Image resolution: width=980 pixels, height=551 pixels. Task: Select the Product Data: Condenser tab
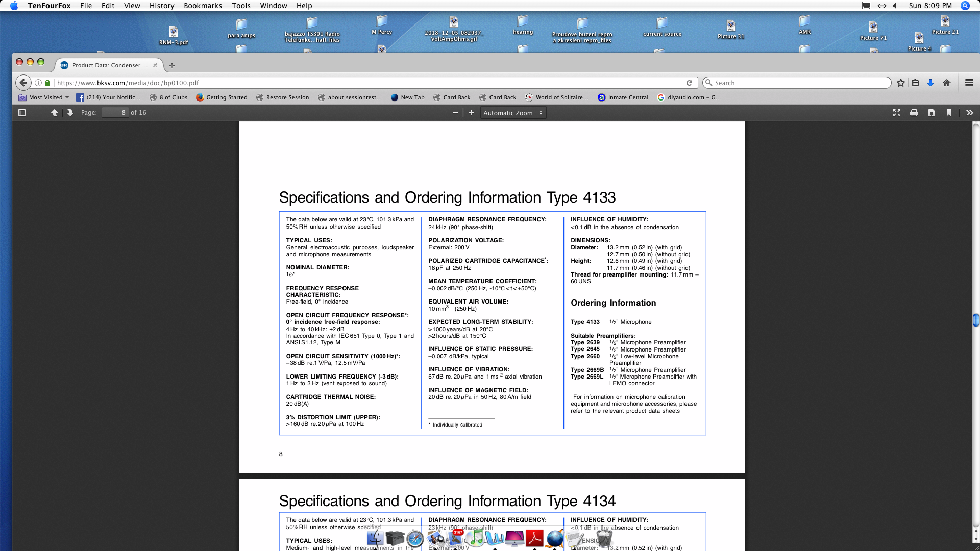click(109, 65)
